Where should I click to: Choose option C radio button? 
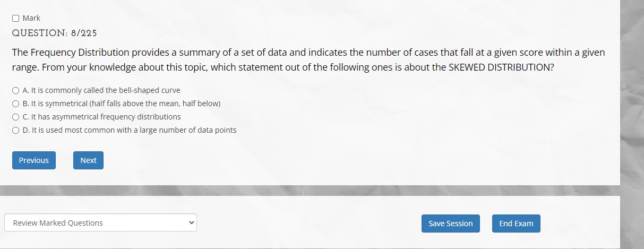click(16, 117)
